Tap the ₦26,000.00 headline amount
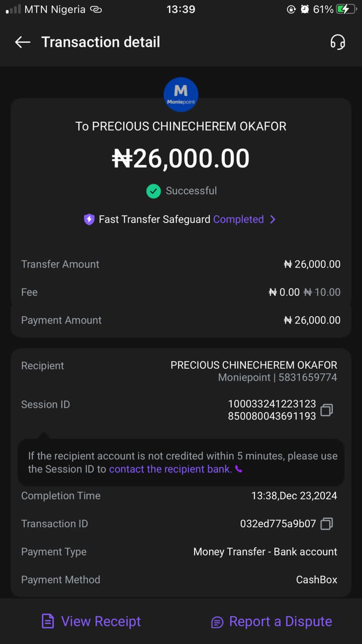Screen dimensions: 362x644 181,158
